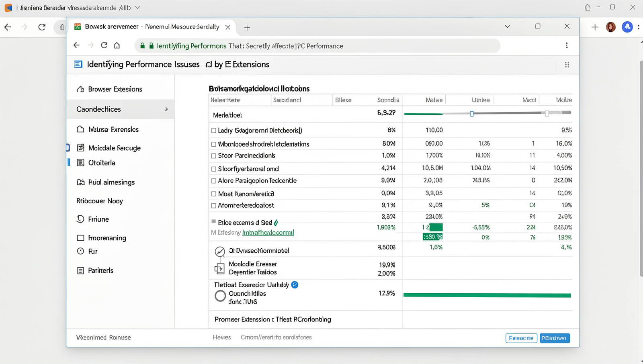643x364 pixels.
Task: Open the green underlined link under Btloe ecerns
Action: (x=268, y=233)
